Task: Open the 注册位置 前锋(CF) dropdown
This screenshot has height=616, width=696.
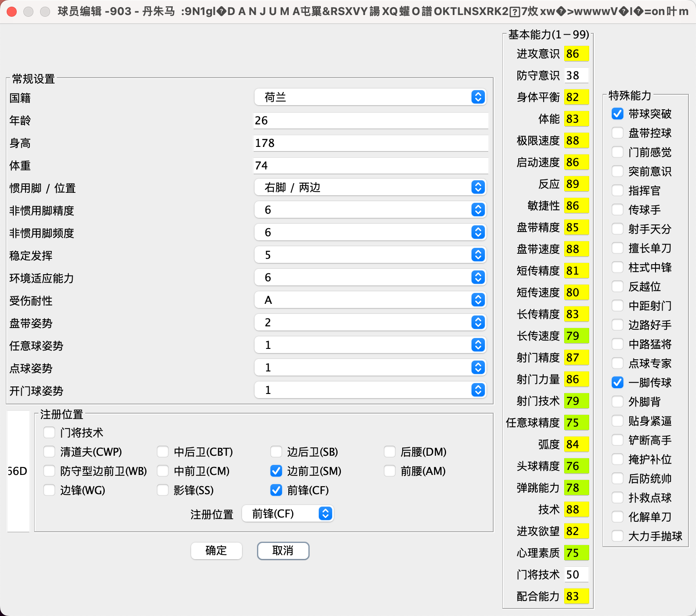Action: coord(288,514)
